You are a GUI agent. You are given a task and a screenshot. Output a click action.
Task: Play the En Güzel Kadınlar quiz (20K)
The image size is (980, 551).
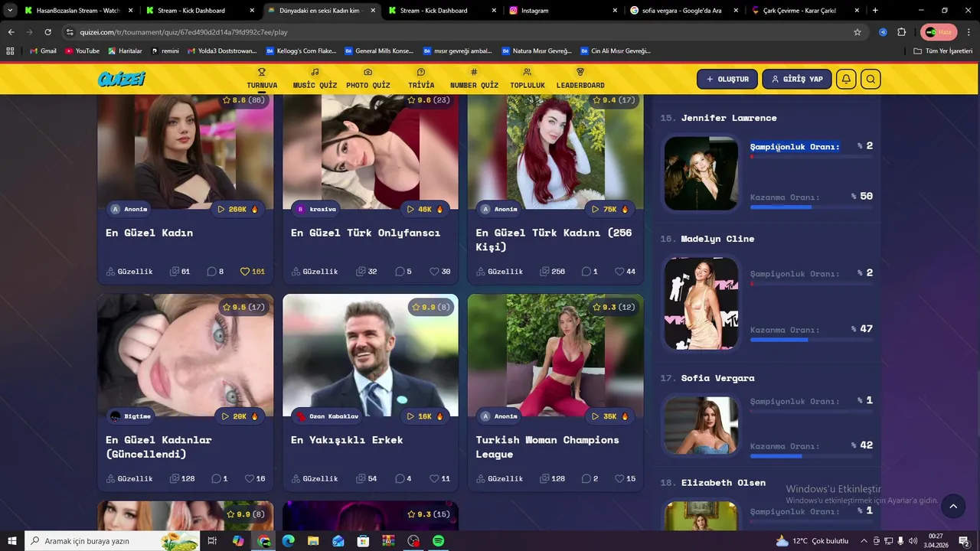point(240,416)
